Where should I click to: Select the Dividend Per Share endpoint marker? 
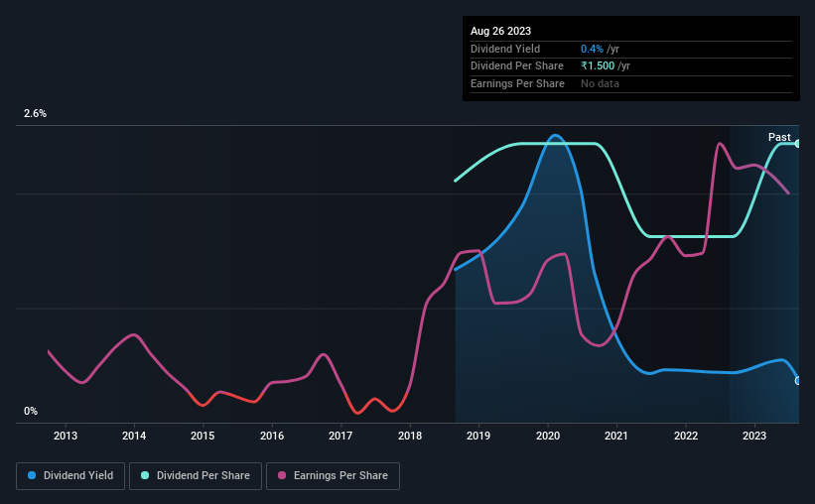tap(798, 144)
